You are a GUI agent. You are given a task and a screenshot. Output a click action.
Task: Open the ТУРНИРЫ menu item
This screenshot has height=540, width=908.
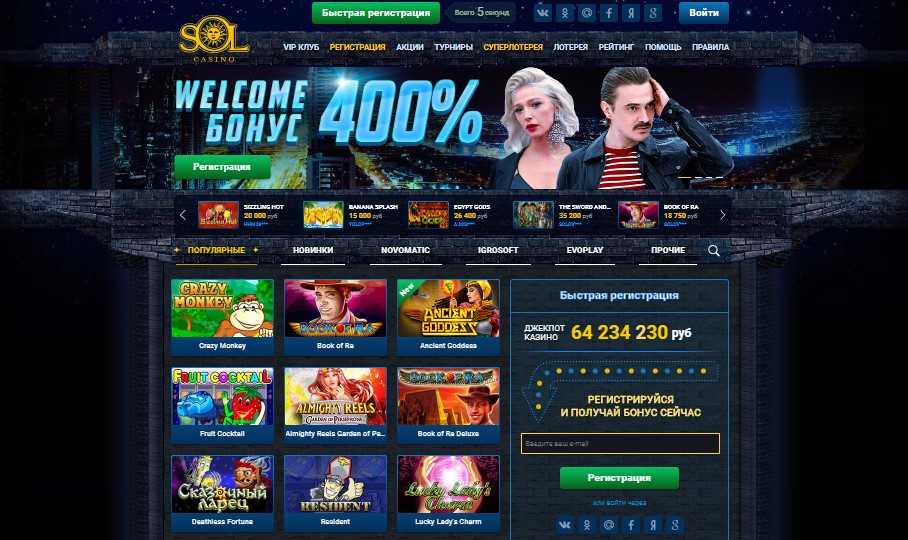click(453, 47)
